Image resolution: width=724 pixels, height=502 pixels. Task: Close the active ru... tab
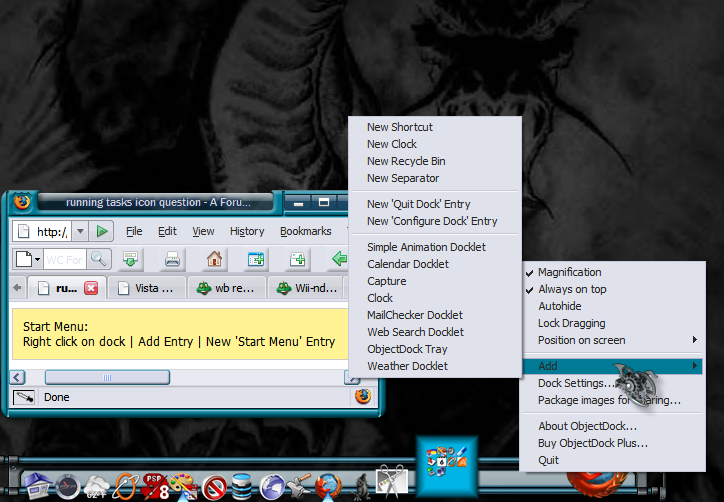click(x=91, y=288)
